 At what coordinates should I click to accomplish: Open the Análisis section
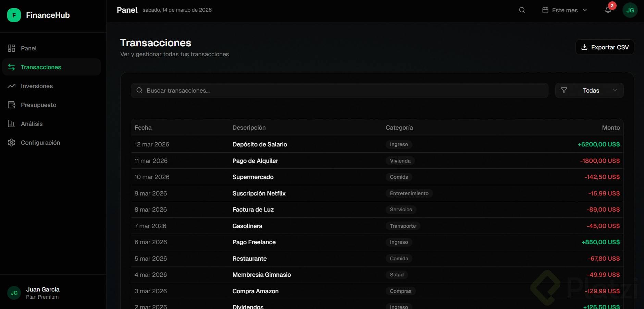tap(52, 124)
